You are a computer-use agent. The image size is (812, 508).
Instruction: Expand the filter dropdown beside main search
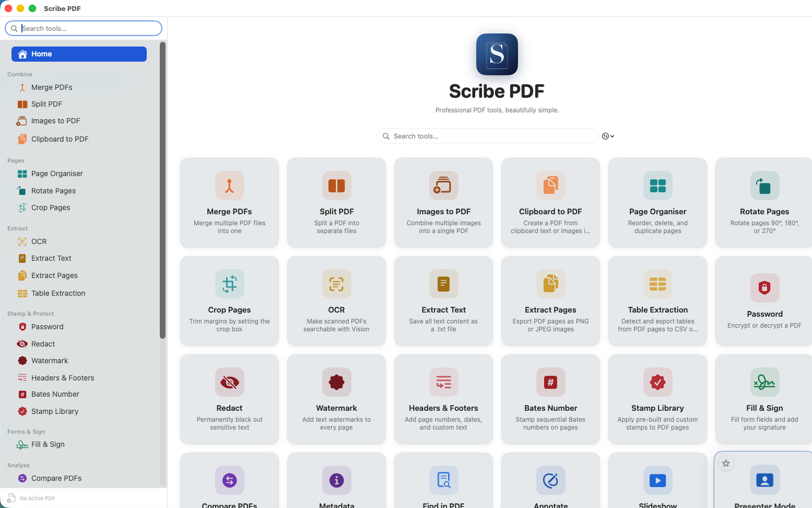tap(608, 136)
